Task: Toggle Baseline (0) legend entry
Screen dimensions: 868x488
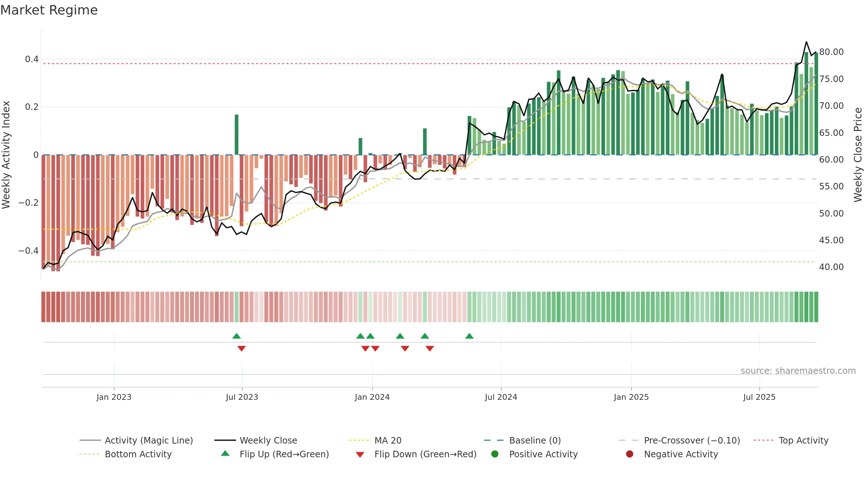Action: point(522,440)
